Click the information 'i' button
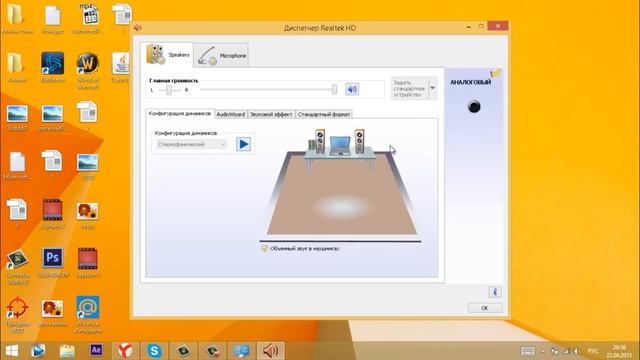 [495, 292]
